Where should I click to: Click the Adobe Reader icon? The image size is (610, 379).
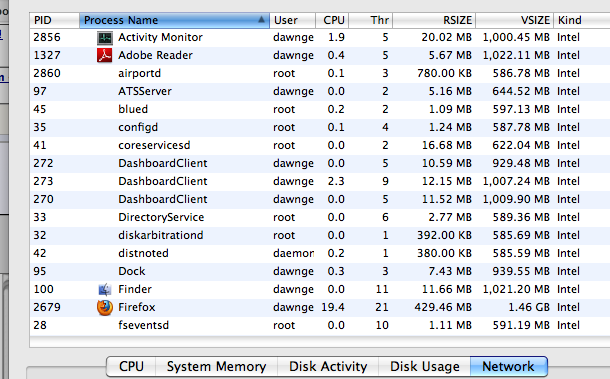pyautogui.click(x=104, y=56)
